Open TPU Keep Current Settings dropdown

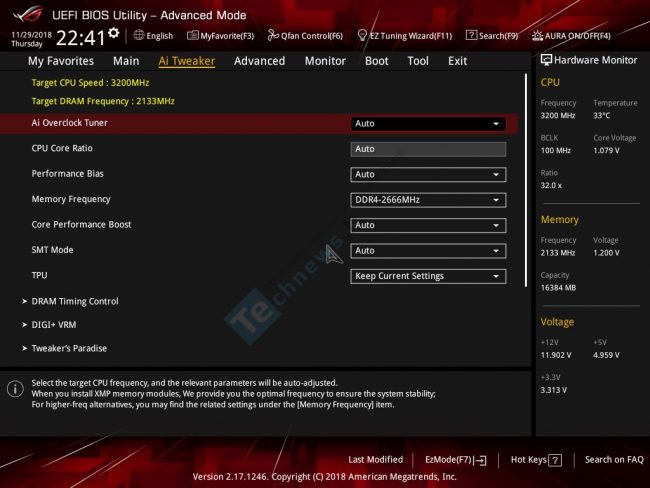click(428, 276)
